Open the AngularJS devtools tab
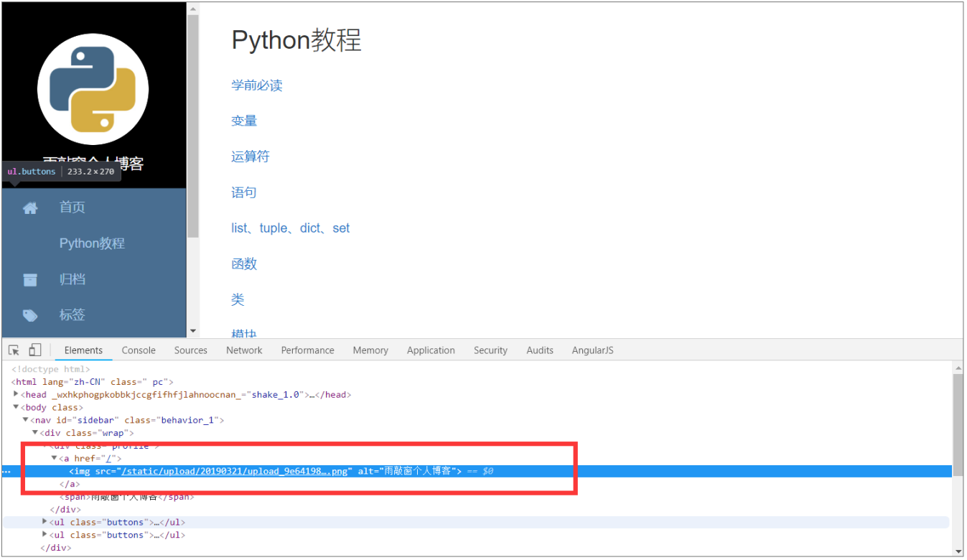 tap(592, 350)
